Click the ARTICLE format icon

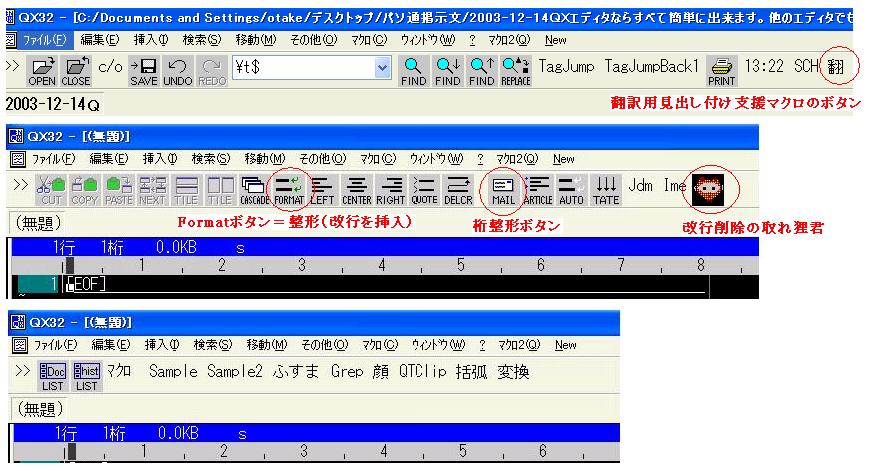538,190
